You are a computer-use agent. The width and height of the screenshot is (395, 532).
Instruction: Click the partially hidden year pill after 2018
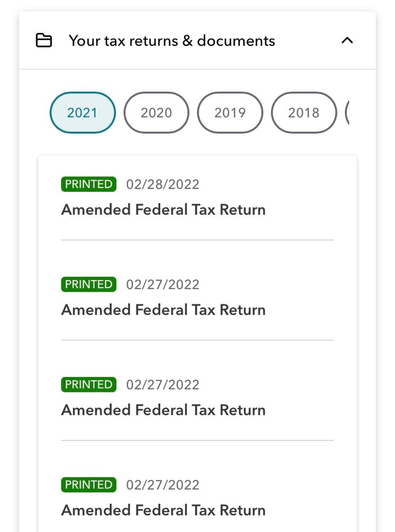(x=347, y=112)
